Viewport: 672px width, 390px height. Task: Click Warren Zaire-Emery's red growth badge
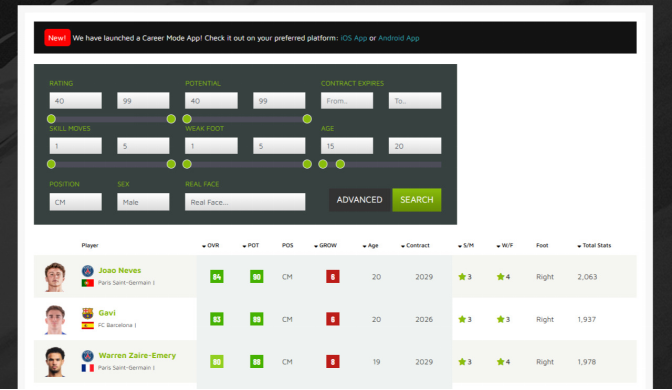pyautogui.click(x=333, y=362)
